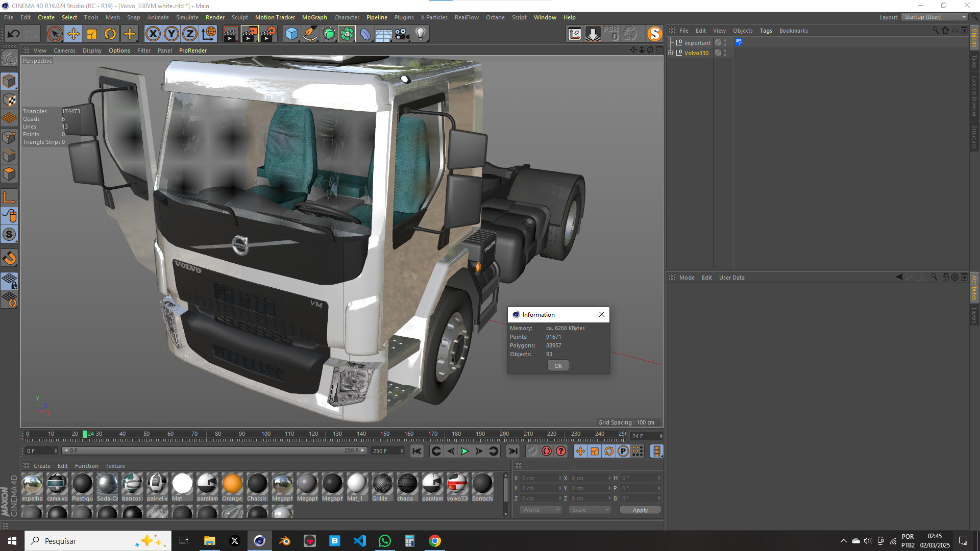The width and height of the screenshot is (980, 551).
Task: Click the 0 F start frame field
Action: (x=41, y=451)
